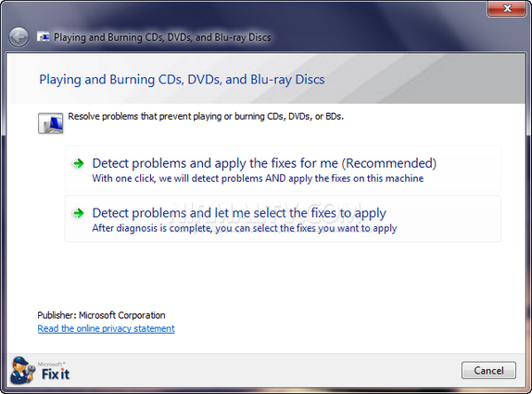The width and height of the screenshot is (532, 394).
Task: Click the Publisher: Microsoft Corporation label
Action: coord(101,315)
